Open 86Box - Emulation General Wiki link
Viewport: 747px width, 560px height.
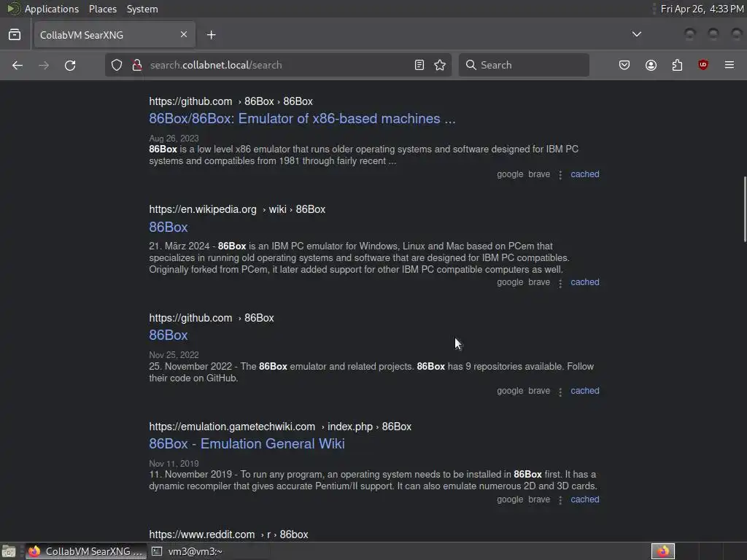[x=247, y=444]
